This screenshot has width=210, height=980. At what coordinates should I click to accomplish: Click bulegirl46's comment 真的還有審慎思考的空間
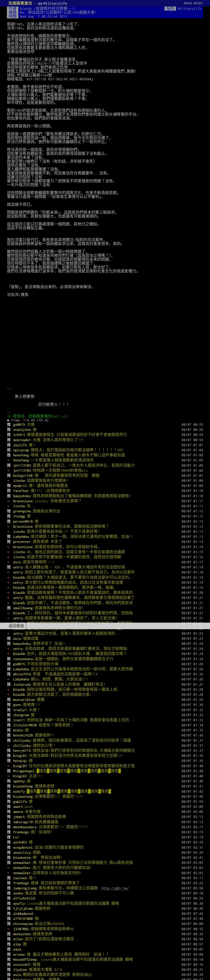pyautogui.click(x=105, y=475)
